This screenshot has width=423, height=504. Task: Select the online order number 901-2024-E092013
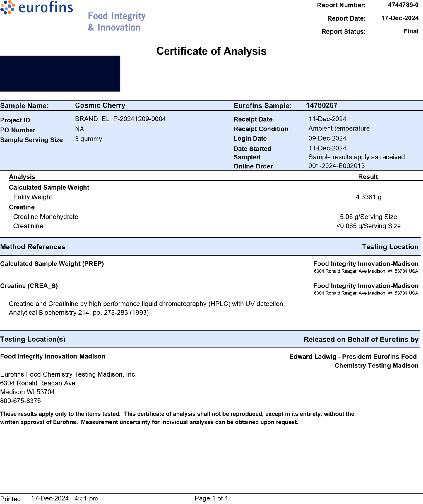click(x=336, y=166)
